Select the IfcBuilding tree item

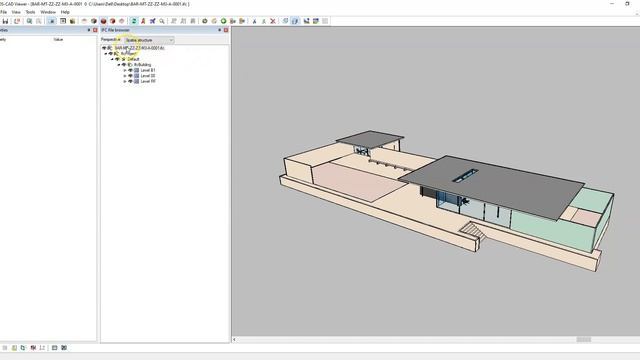click(x=142, y=64)
